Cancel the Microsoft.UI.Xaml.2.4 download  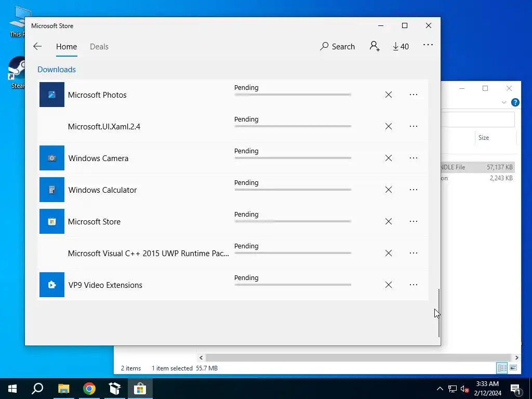coord(389,126)
